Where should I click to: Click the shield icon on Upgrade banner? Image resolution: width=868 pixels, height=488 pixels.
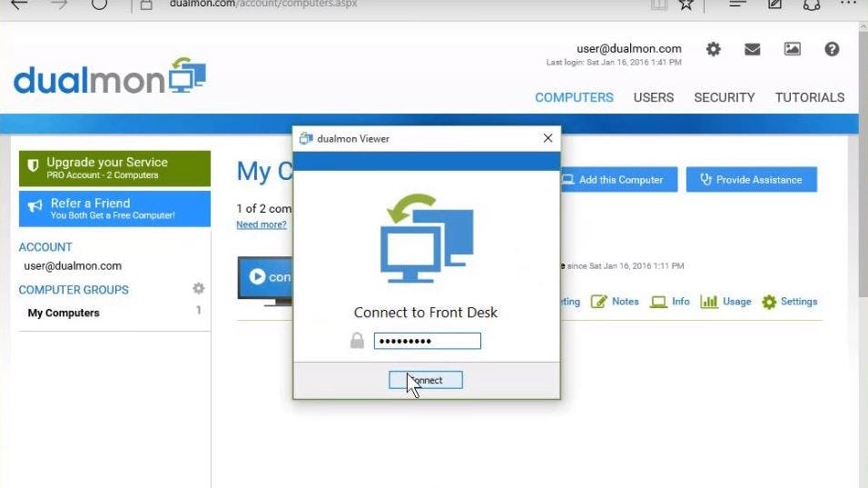[33, 165]
